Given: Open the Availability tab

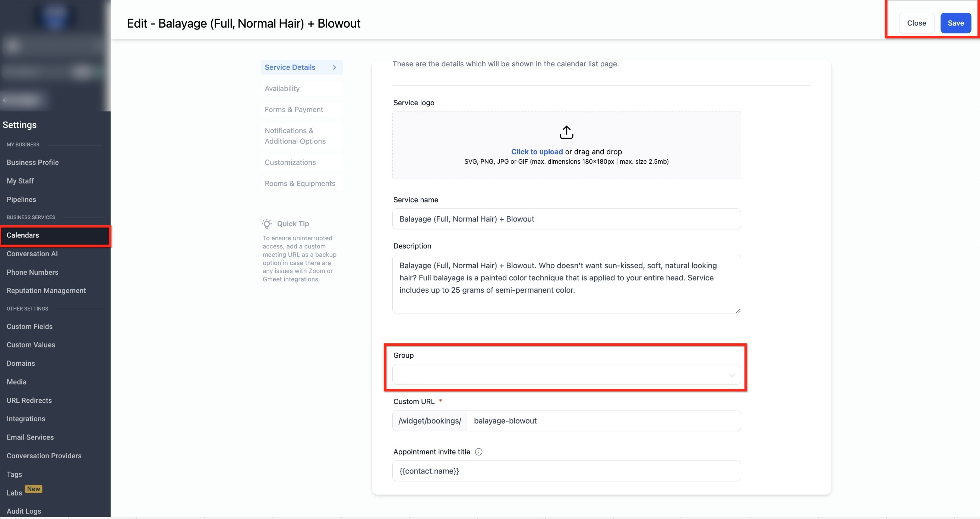Looking at the screenshot, I should tap(282, 88).
